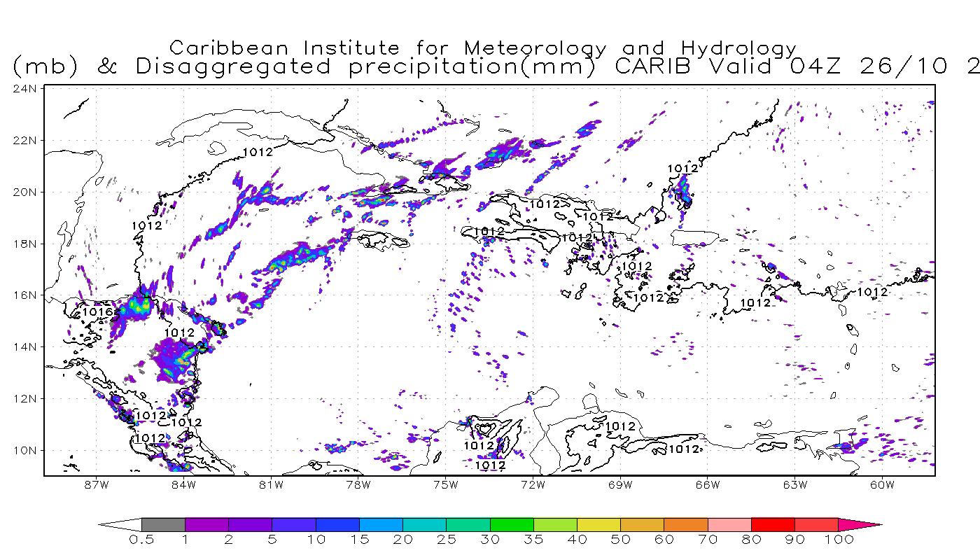This screenshot has width=980, height=560.
Task: Select the yellow swatch between 40 and 50
Action: click(x=598, y=524)
